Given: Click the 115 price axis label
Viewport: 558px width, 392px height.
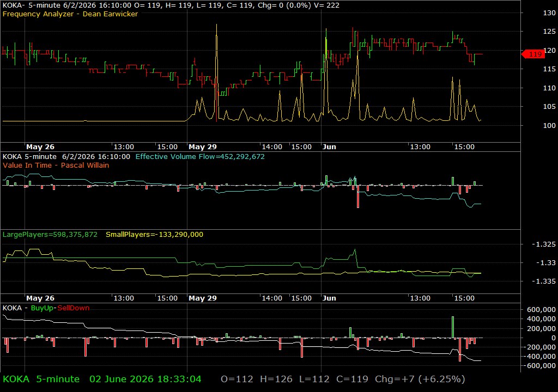Looking at the screenshot, I should pos(549,69).
